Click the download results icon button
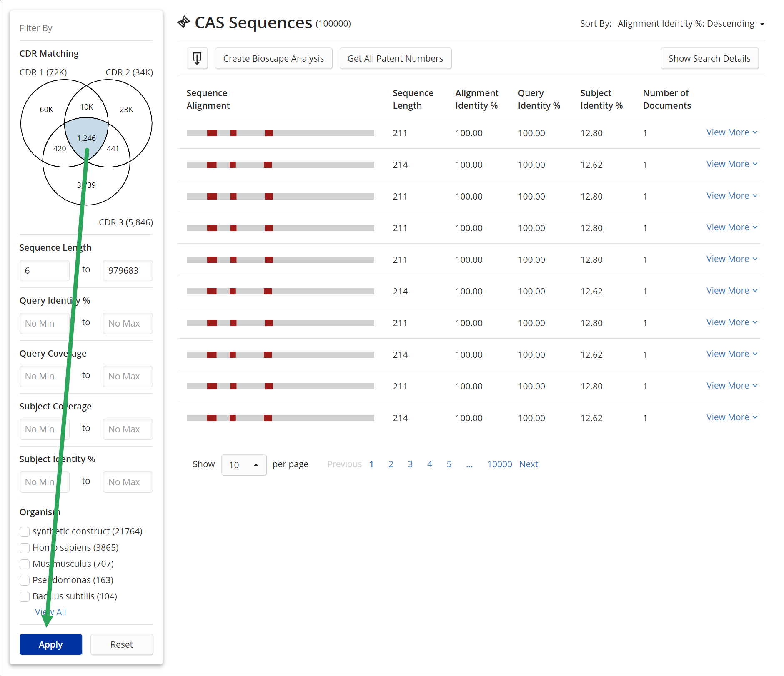Image resolution: width=784 pixels, height=676 pixels. coord(197,58)
